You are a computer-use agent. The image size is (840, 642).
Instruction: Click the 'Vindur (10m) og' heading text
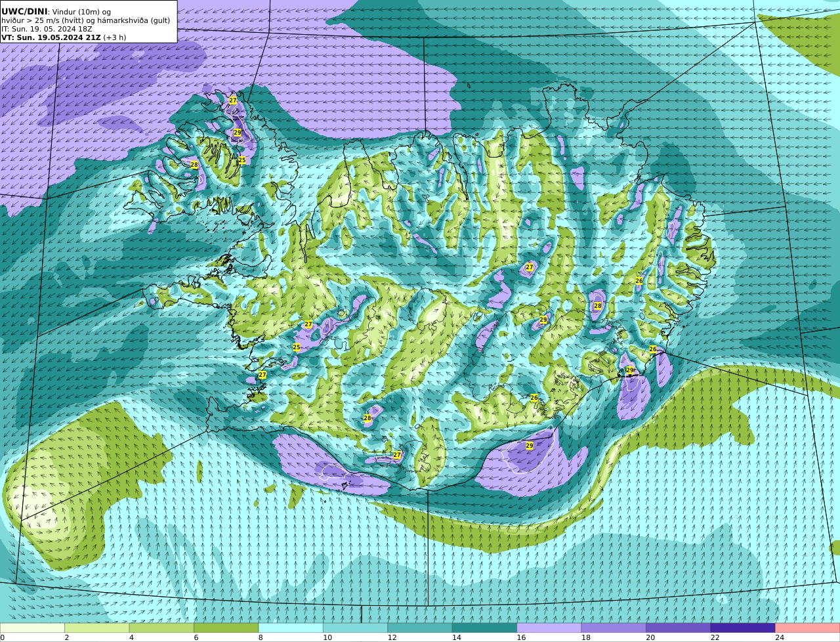[x=81, y=12]
